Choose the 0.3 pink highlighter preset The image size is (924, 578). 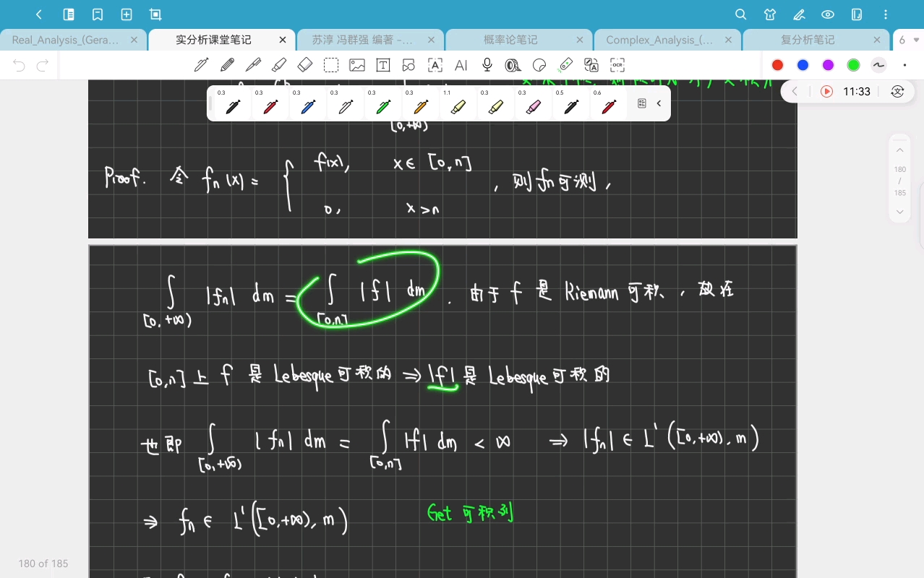pyautogui.click(x=534, y=103)
